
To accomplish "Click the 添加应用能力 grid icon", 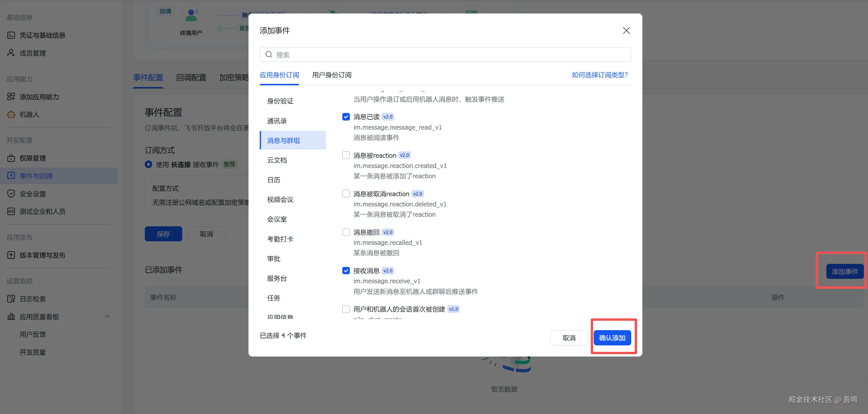I will [x=11, y=97].
